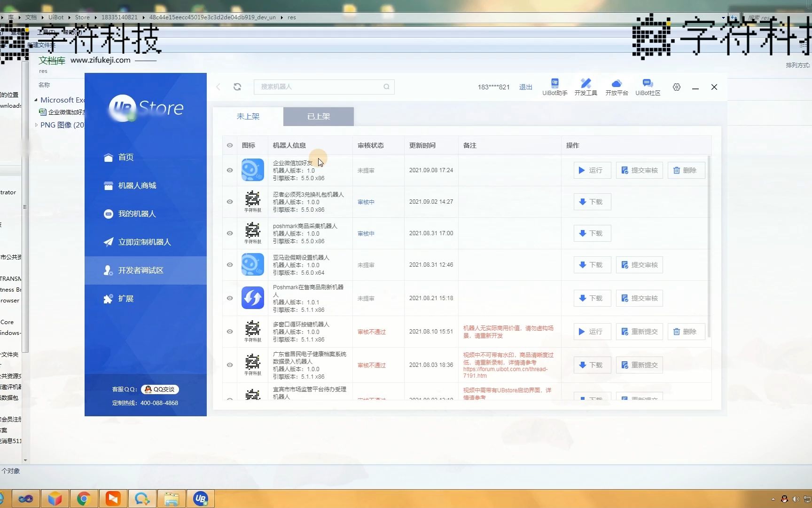Click the refresh icon beside the search box

coord(237,87)
